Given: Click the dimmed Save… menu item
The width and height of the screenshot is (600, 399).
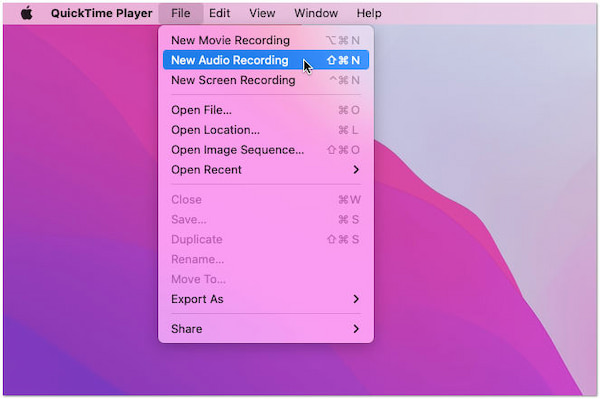Looking at the screenshot, I should click(266, 220).
